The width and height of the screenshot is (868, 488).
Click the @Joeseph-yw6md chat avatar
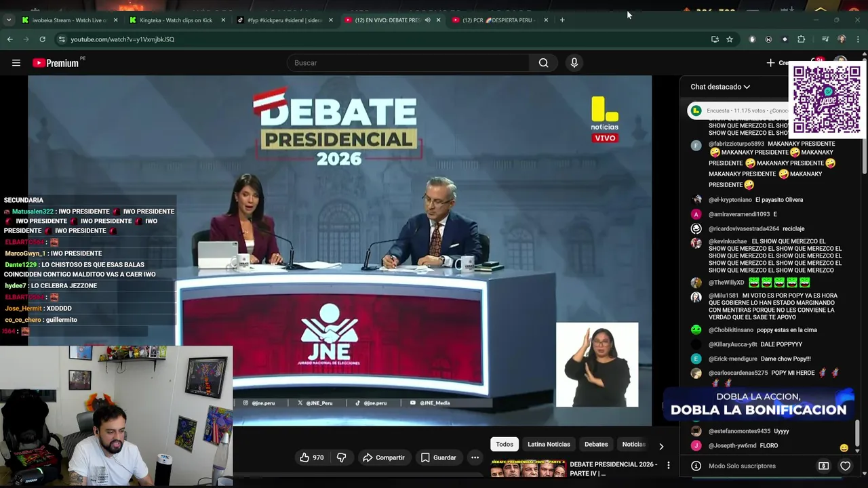(696, 445)
